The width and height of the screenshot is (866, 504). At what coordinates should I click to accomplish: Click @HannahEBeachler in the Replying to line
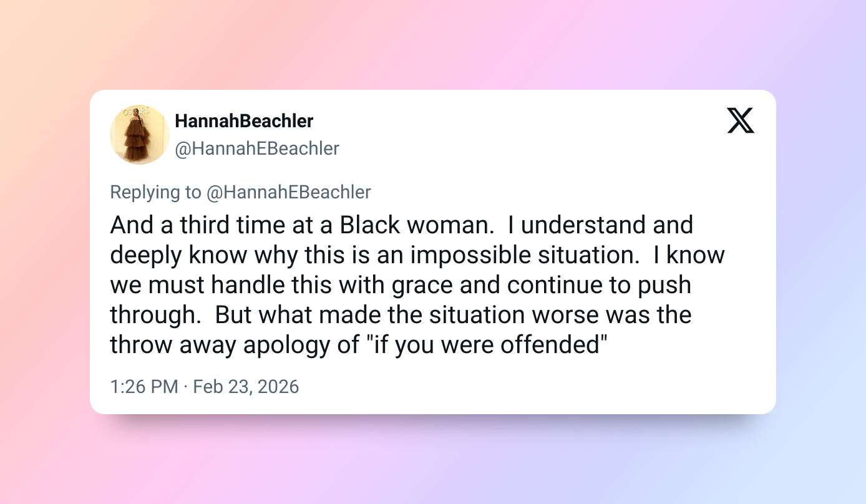point(288,192)
